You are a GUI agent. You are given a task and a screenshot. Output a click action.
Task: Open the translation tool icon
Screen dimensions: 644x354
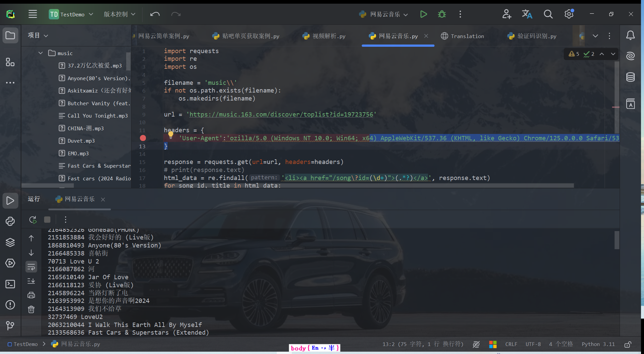tap(527, 14)
